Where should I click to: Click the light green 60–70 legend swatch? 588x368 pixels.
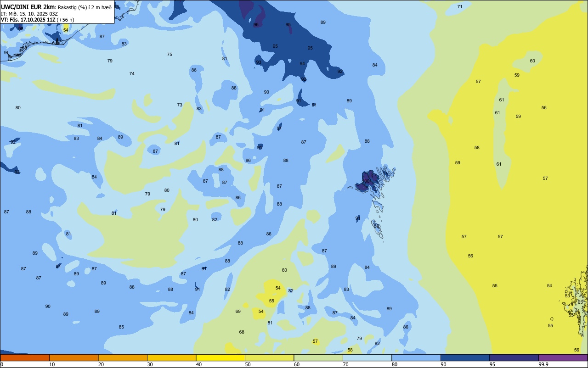click(x=318, y=358)
